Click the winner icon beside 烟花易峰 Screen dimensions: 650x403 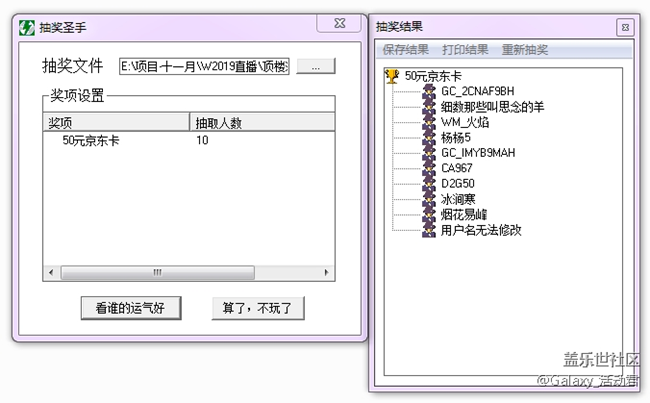pos(429,215)
